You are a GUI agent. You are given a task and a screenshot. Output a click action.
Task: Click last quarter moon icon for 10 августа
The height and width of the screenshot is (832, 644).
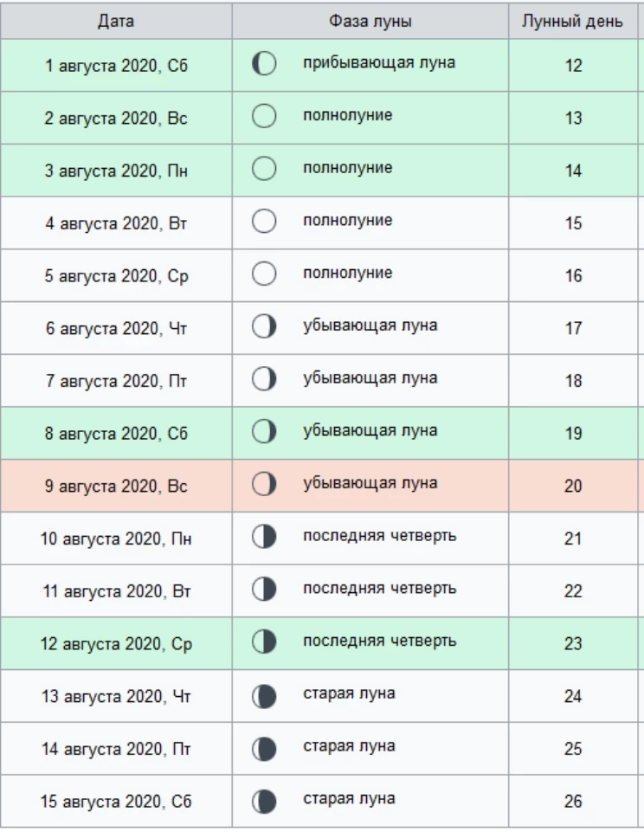pos(264,538)
